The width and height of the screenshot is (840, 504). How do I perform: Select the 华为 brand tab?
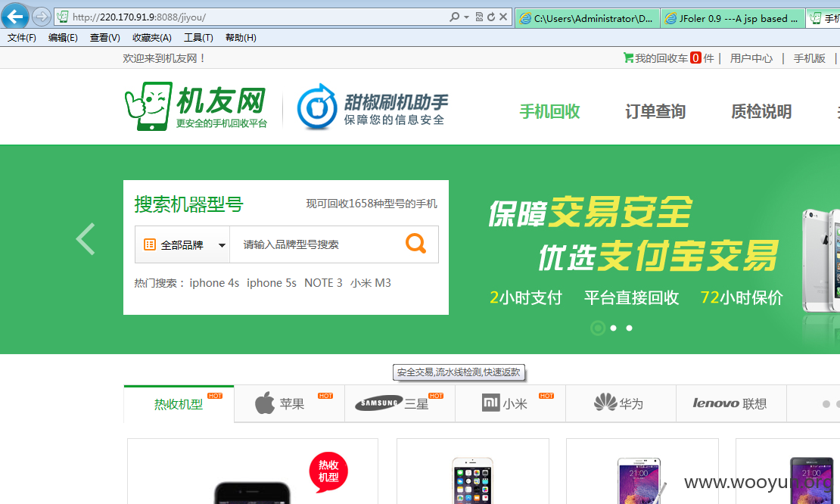point(621,404)
